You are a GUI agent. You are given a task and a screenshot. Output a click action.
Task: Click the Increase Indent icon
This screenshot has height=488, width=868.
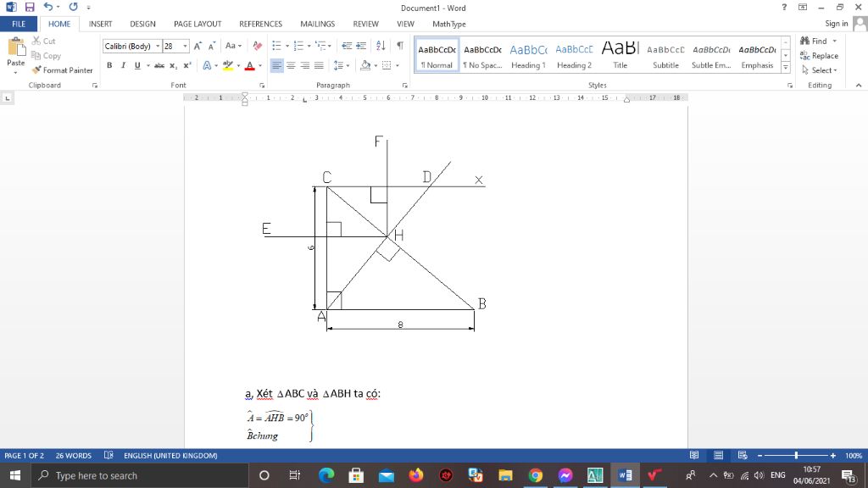(x=361, y=46)
